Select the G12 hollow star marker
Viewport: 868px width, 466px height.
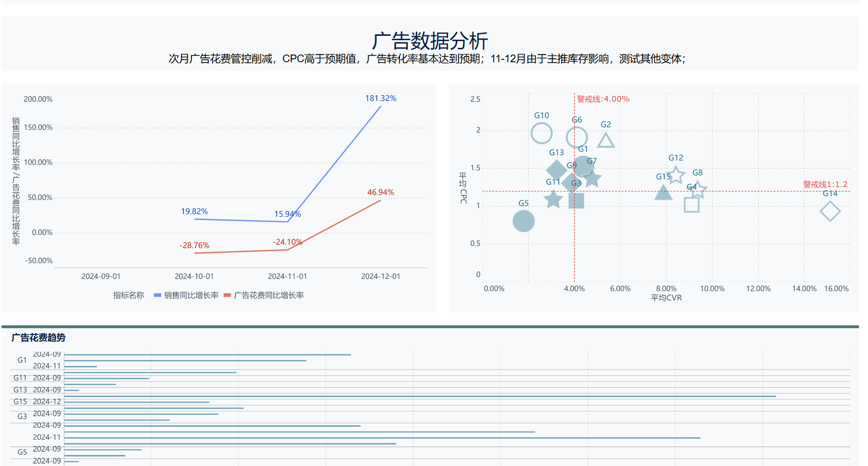click(x=676, y=175)
